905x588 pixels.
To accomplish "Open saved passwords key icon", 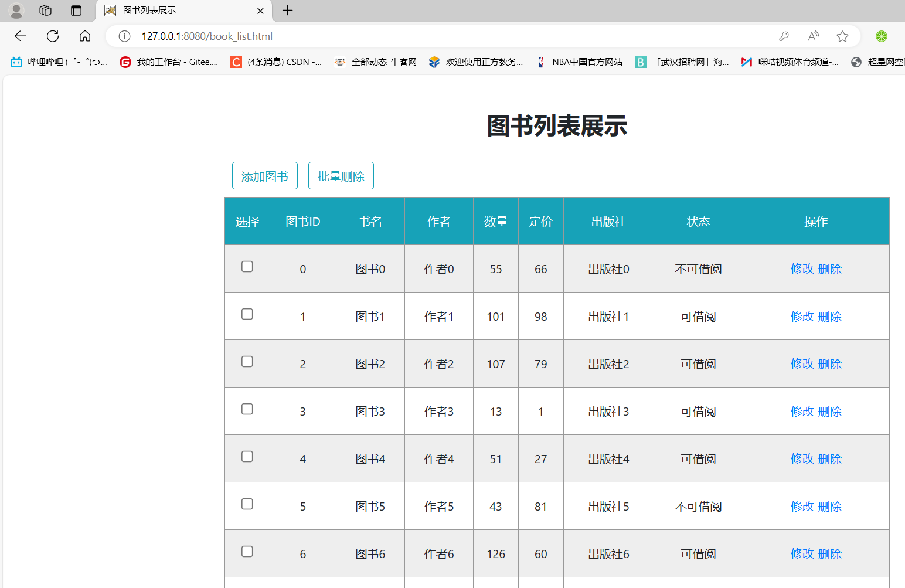I will (x=784, y=36).
